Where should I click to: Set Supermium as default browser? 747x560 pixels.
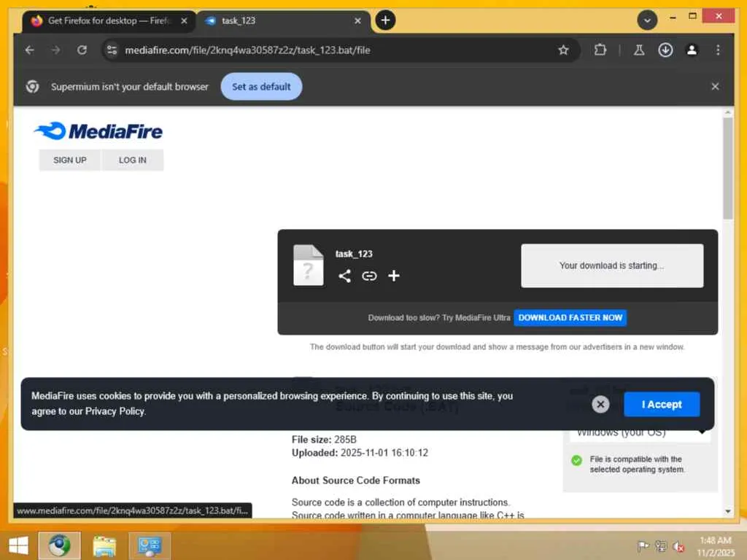coord(261,87)
